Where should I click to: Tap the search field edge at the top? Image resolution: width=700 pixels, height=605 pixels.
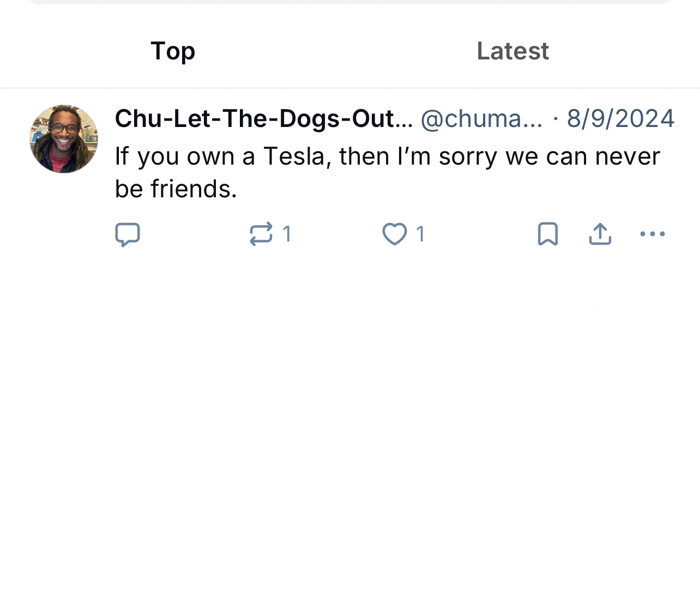[349, 2]
